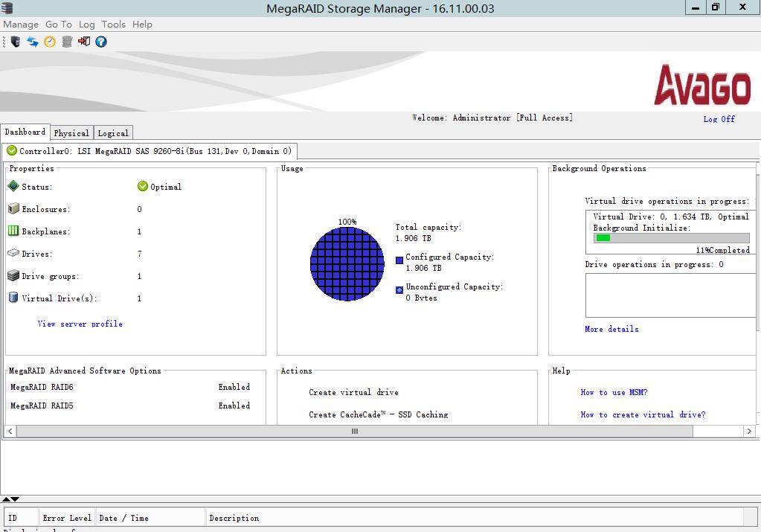
Task: Click Drive operations in progress: 0 text
Action: (x=654, y=265)
